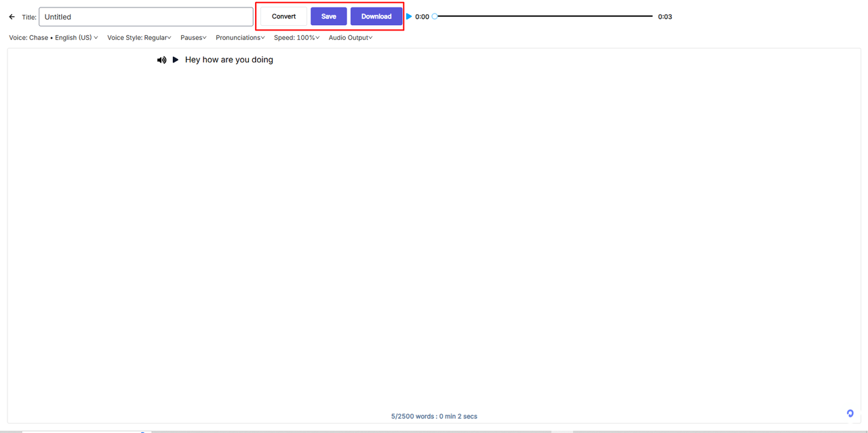Play the line 'Hey how are you doing'
This screenshot has height=433, width=868.
(176, 60)
